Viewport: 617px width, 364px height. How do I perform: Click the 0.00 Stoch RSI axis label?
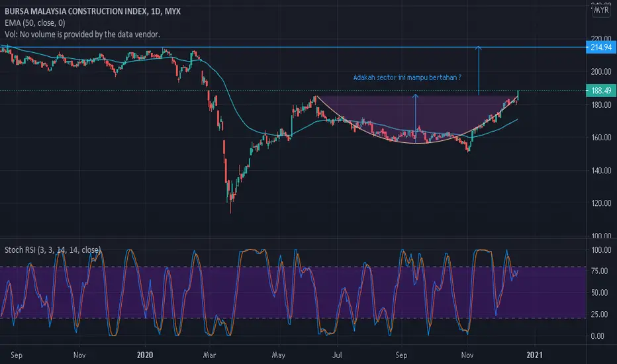point(598,336)
